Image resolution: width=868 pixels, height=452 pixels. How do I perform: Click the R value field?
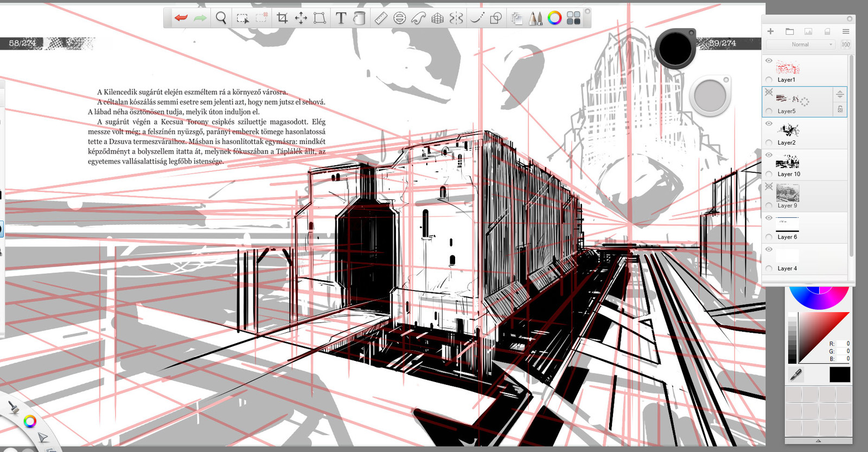coord(844,344)
